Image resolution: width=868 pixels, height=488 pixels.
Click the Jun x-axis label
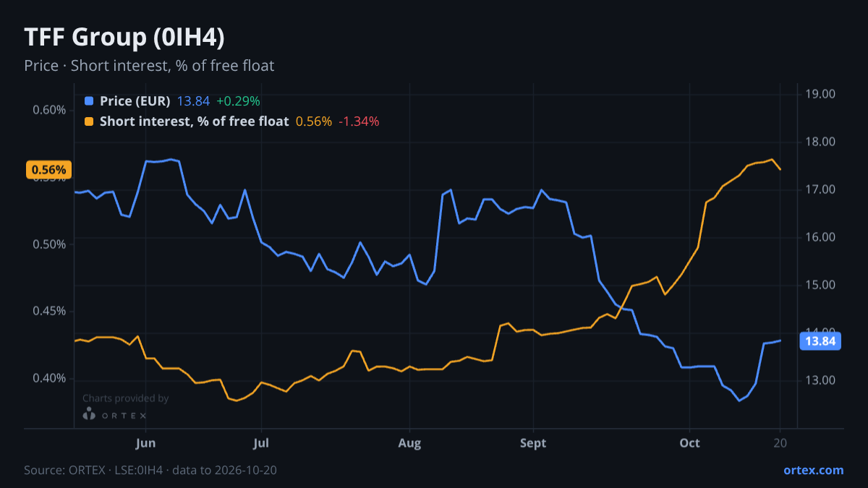point(146,443)
